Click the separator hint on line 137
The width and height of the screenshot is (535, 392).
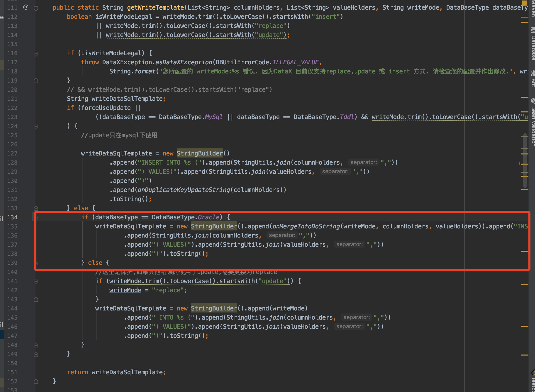coord(350,244)
